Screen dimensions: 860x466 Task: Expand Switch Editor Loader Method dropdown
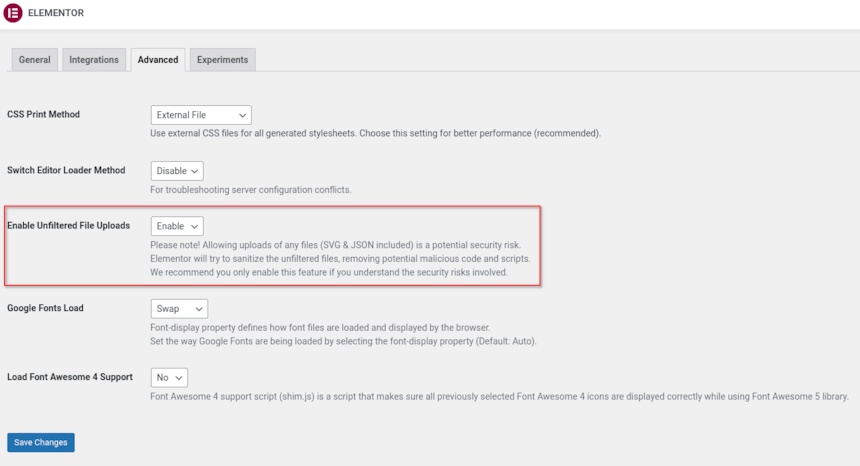pyautogui.click(x=177, y=171)
